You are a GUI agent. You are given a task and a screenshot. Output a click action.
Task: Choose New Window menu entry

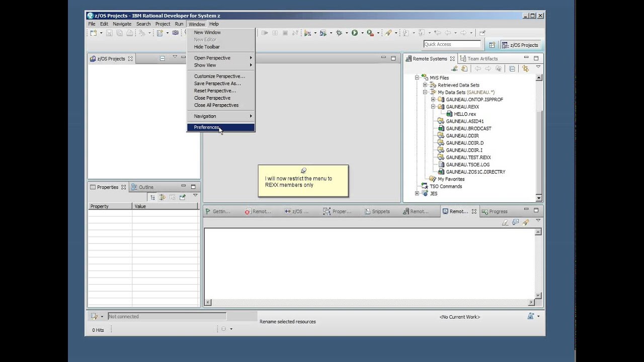click(221, 32)
